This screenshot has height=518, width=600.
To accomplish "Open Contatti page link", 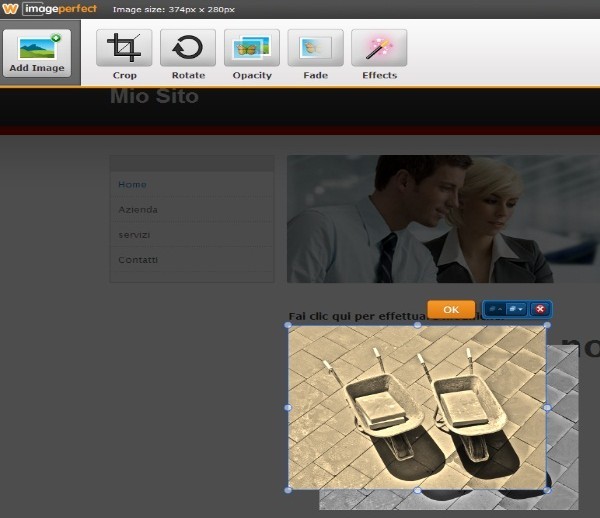I will click(138, 260).
